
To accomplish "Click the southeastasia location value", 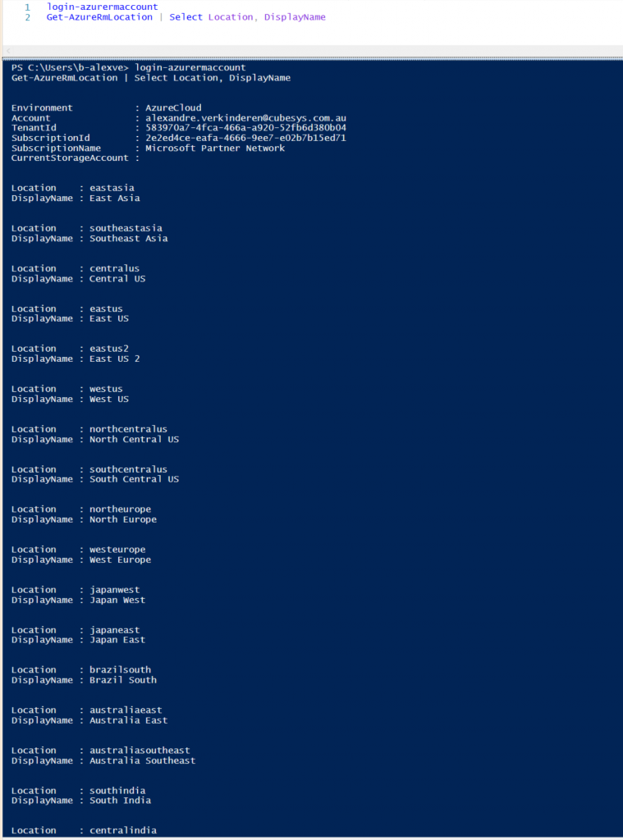I will [x=126, y=228].
